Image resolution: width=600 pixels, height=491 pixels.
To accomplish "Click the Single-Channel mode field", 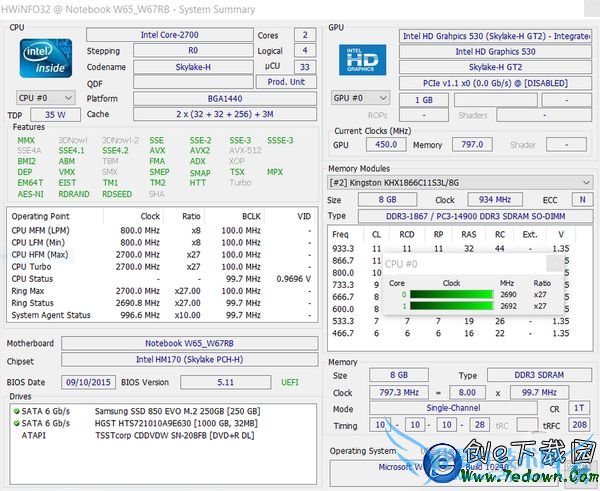I will [453, 408].
